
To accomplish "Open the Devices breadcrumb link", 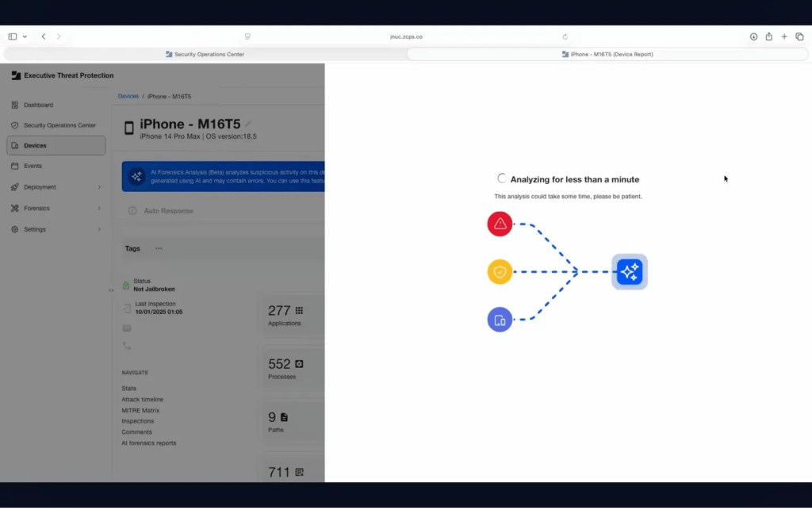I will 128,96.
